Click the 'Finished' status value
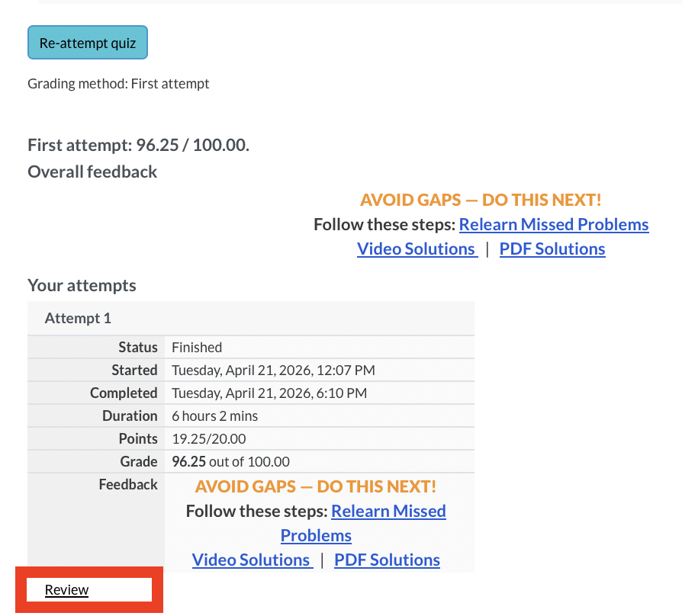 197,348
